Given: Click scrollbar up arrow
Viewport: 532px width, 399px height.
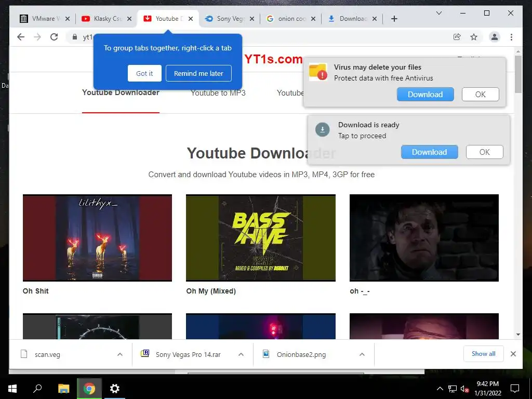Looking at the screenshot, I should tap(518, 52).
